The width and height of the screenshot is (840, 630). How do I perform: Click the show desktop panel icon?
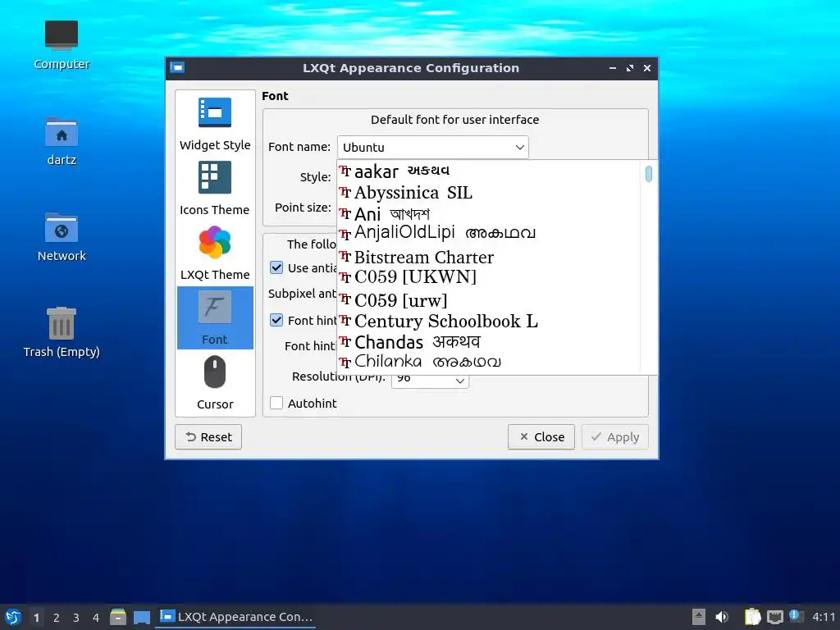click(x=141, y=617)
